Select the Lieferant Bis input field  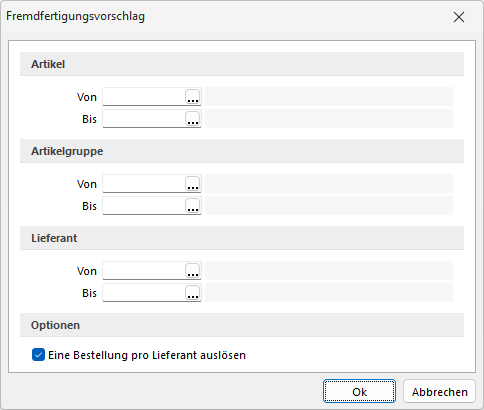pos(144,293)
